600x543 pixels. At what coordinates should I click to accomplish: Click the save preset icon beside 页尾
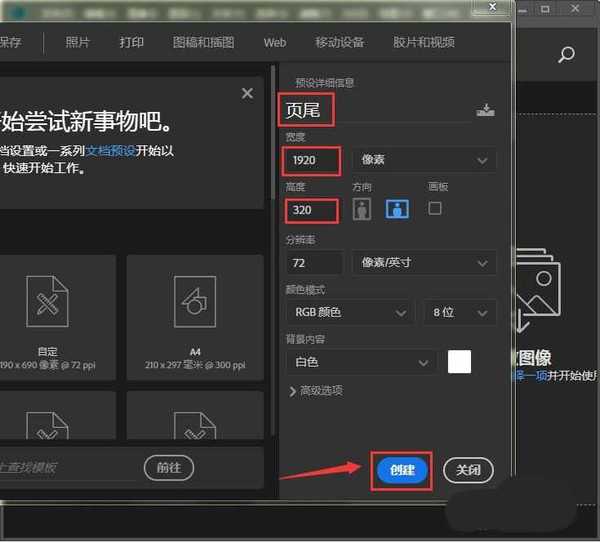486,110
